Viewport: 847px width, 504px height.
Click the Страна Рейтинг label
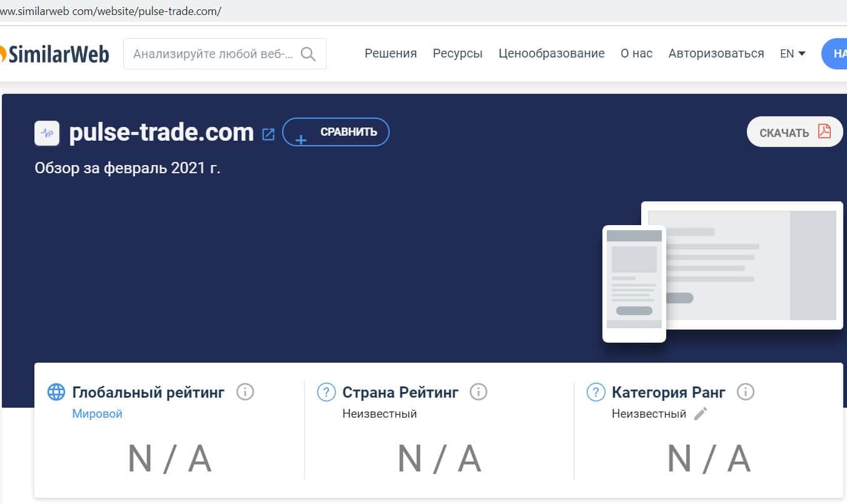pyautogui.click(x=400, y=392)
